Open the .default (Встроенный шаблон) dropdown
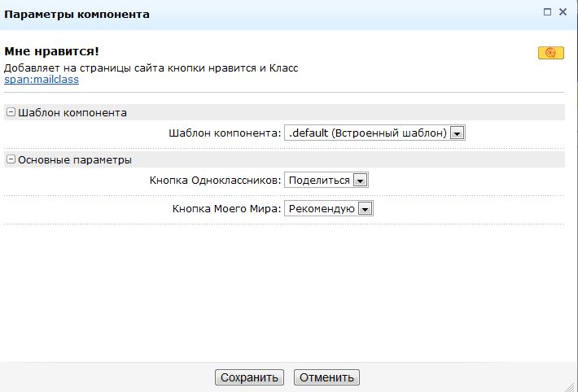Viewport: 578px width, 392px height. pyautogui.click(x=374, y=133)
